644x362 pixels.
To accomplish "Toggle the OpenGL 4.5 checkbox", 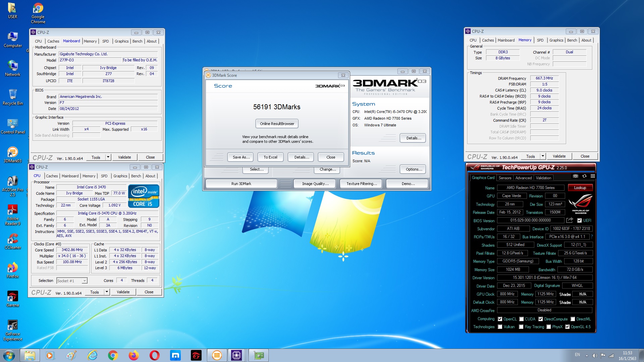I will coord(567,327).
